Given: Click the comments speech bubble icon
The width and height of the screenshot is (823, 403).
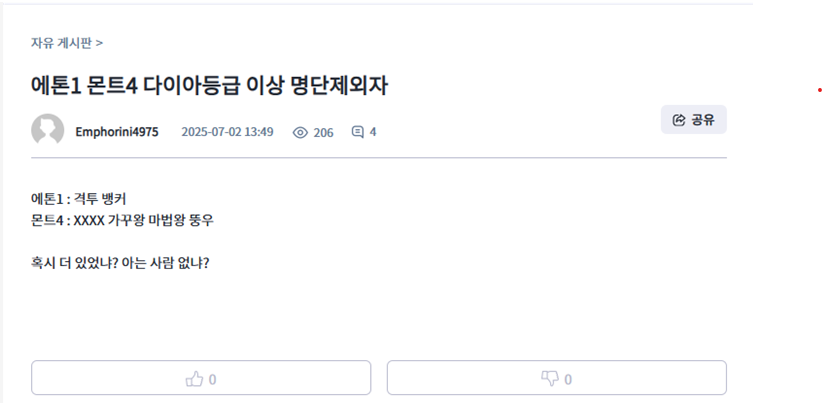Looking at the screenshot, I should [358, 132].
